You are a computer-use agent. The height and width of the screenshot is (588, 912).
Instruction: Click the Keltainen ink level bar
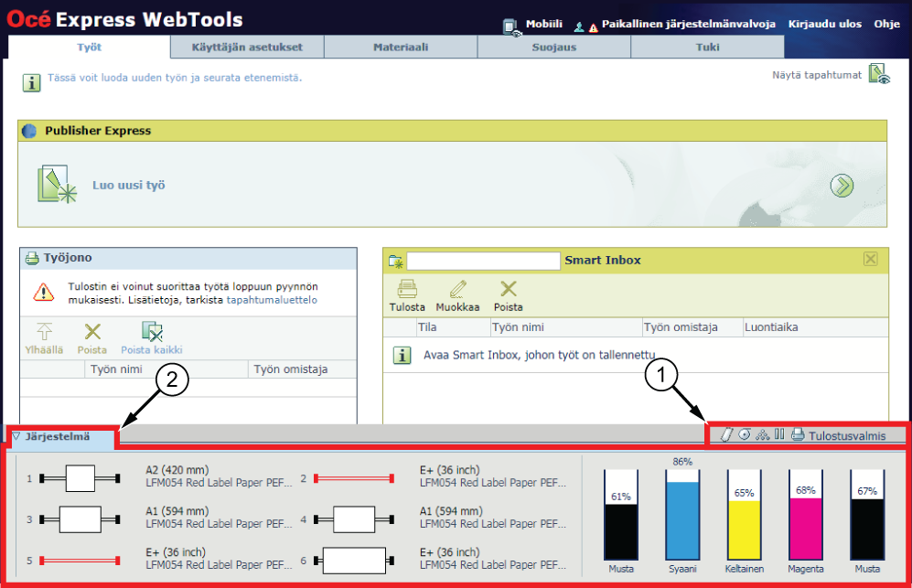[744, 515]
